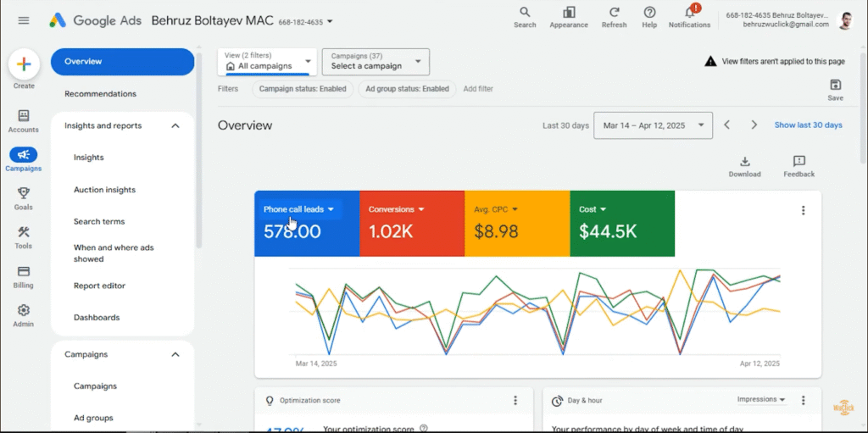
Task: Select the blue Phone call leads scorecard
Action: tap(307, 224)
